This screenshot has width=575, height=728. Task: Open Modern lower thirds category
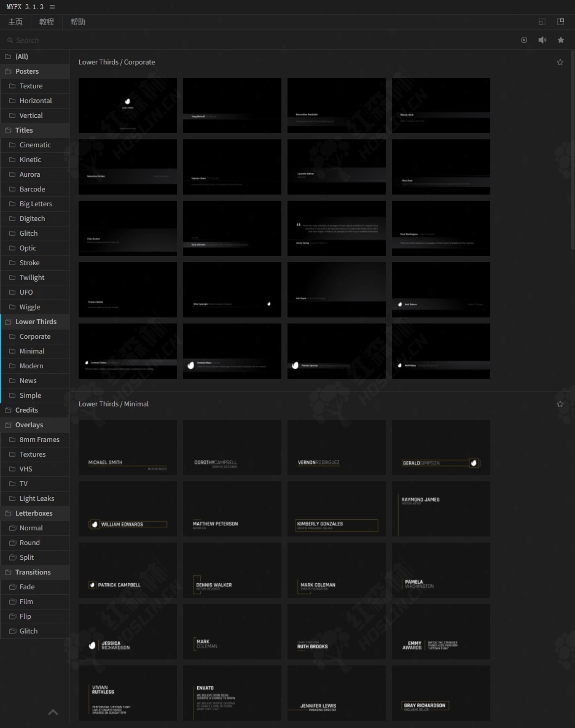point(35,366)
